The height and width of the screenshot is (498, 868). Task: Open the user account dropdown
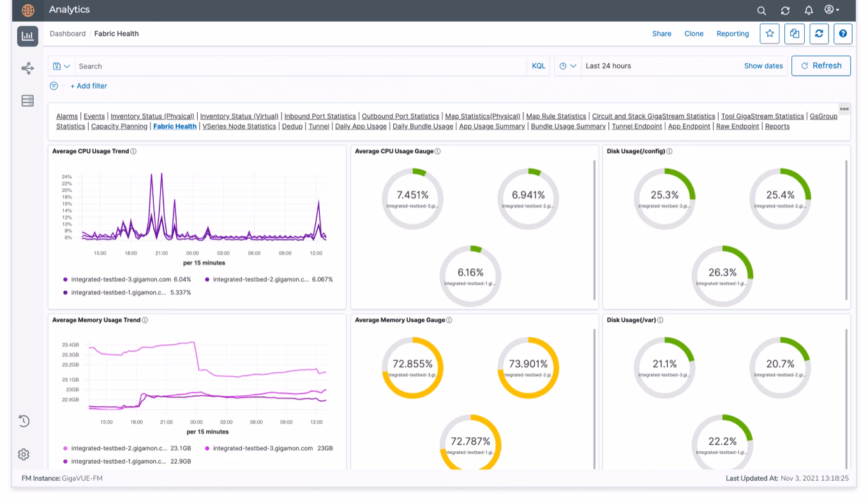832,10
